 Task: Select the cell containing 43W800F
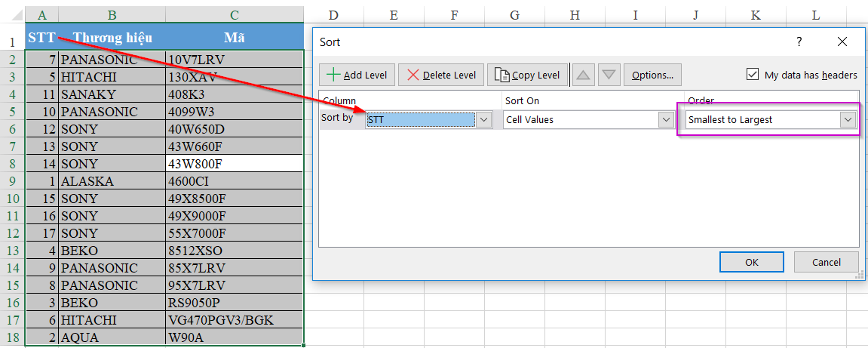tap(235, 164)
